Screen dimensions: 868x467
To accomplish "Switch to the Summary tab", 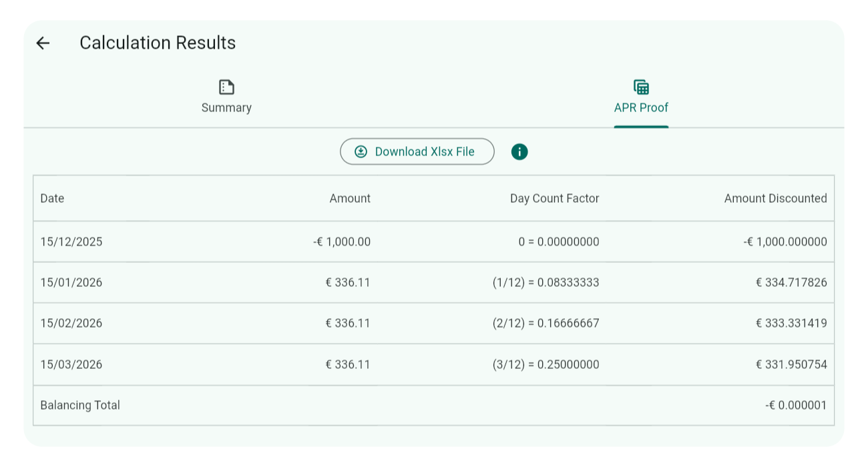I will (226, 97).
